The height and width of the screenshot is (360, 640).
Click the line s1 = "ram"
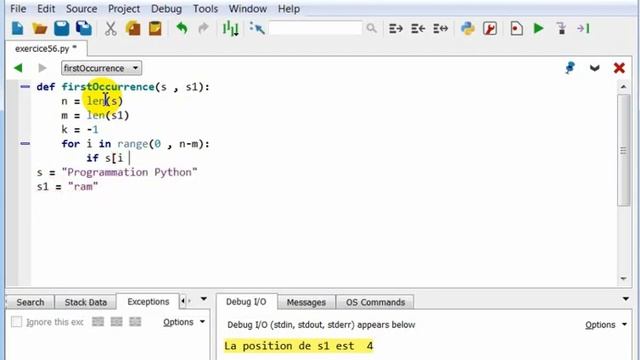point(67,187)
